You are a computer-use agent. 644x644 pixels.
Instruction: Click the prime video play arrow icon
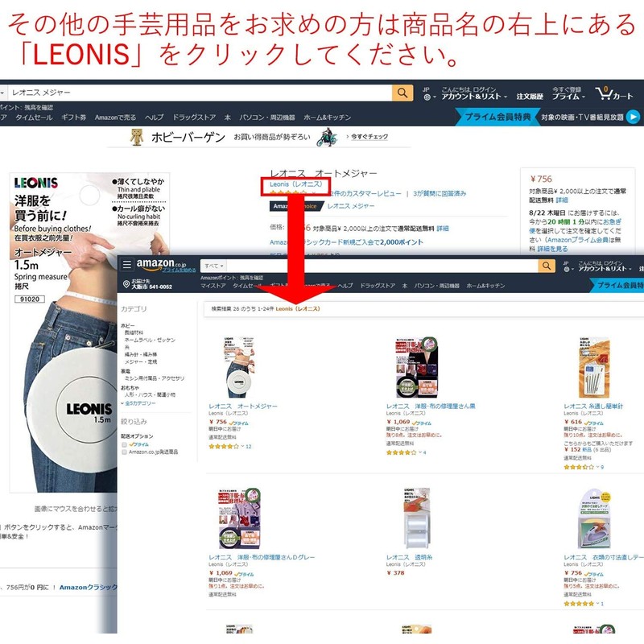click(633, 117)
